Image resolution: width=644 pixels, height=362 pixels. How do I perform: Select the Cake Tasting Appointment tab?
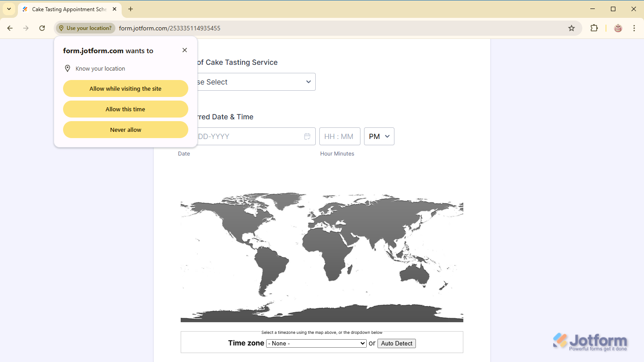67,9
